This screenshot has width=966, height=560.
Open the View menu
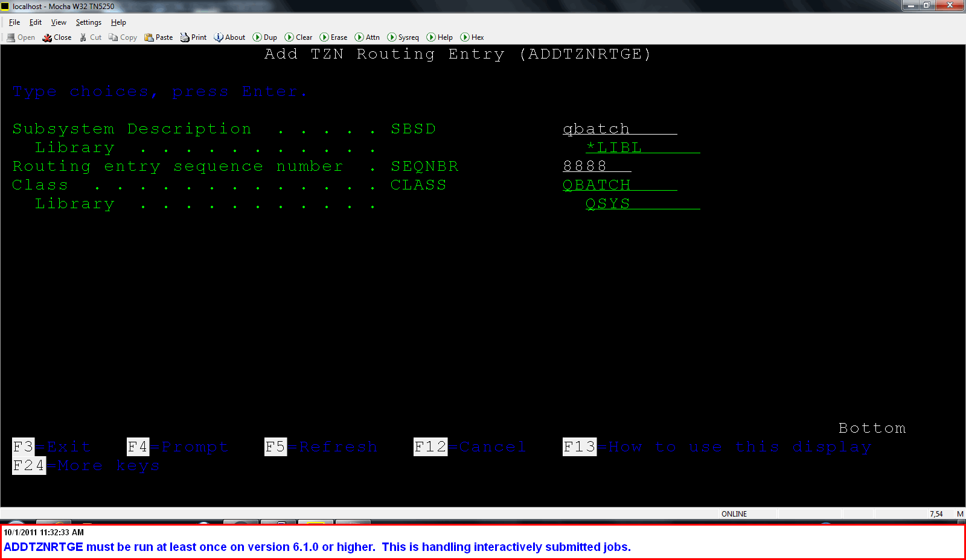[58, 22]
